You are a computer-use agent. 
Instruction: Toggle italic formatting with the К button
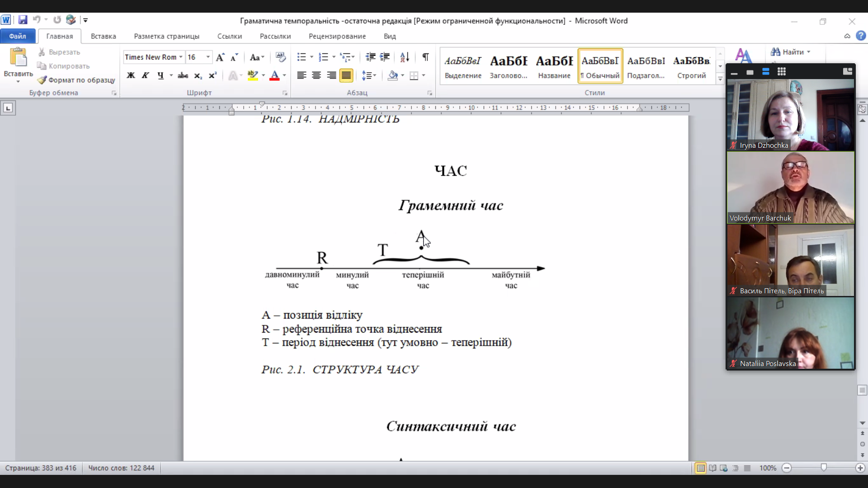pos(145,75)
